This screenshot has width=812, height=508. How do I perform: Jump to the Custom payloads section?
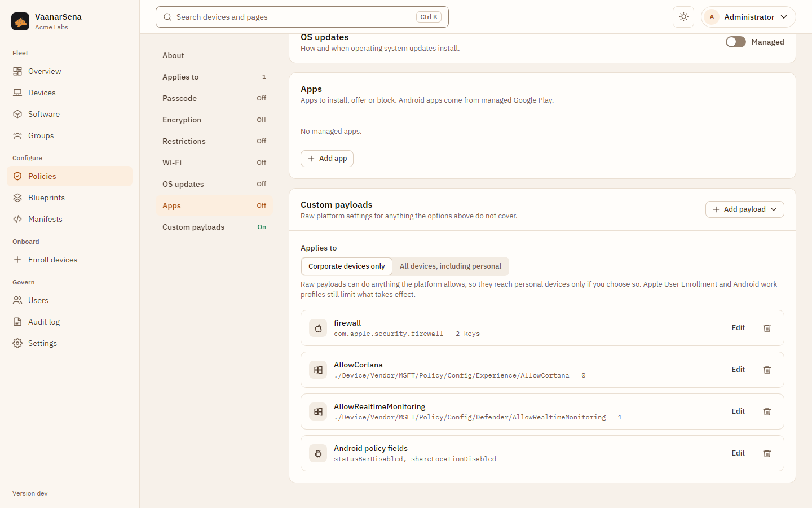pyautogui.click(x=214, y=227)
